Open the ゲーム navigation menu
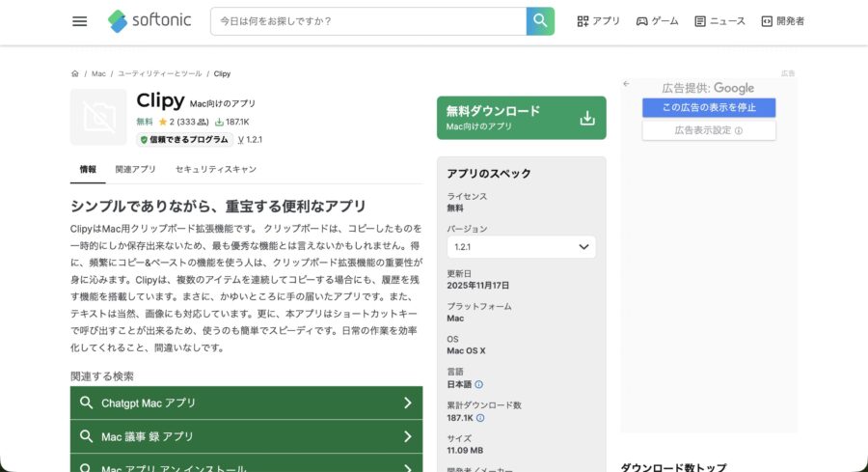 tap(657, 21)
